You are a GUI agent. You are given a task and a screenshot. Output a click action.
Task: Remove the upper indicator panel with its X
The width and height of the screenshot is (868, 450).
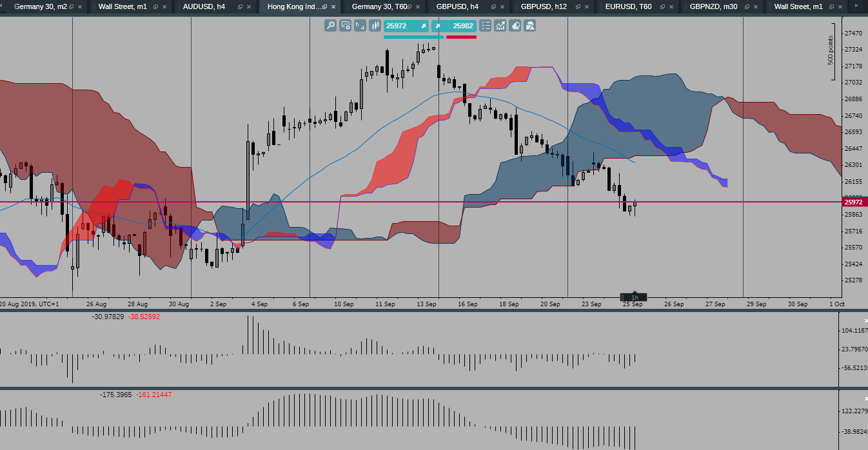click(866, 320)
